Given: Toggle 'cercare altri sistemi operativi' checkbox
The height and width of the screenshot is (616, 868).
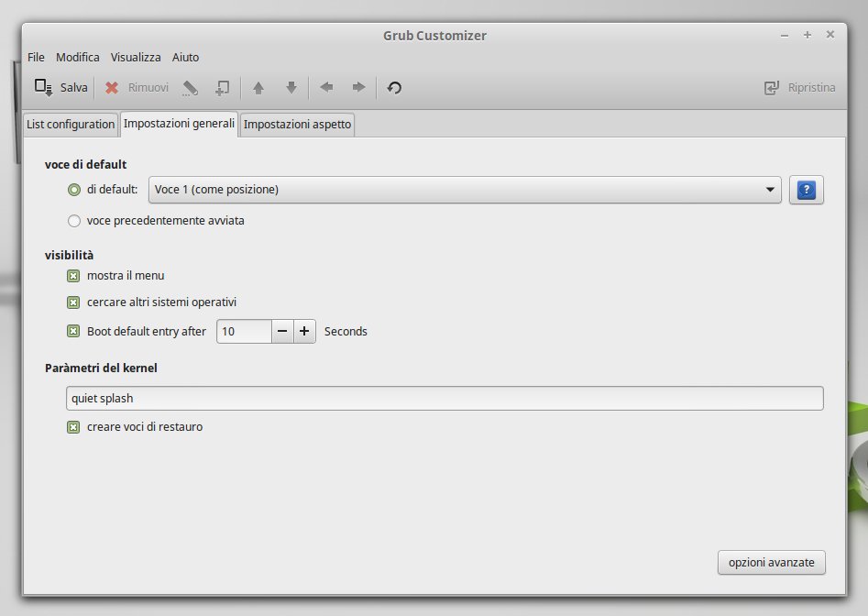Looking at the screenshot, I should 73,302.
